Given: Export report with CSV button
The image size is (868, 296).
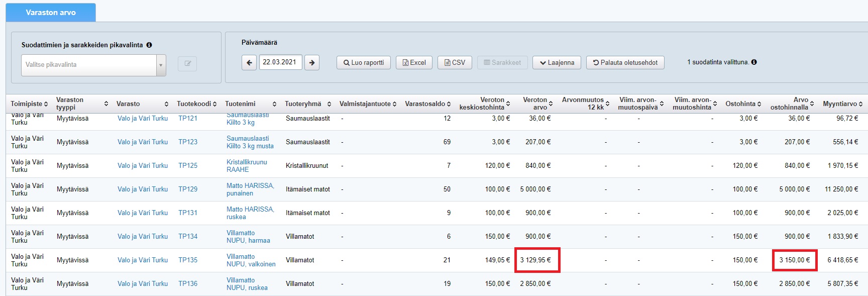Looking at the screenshot, I should 455,63.
